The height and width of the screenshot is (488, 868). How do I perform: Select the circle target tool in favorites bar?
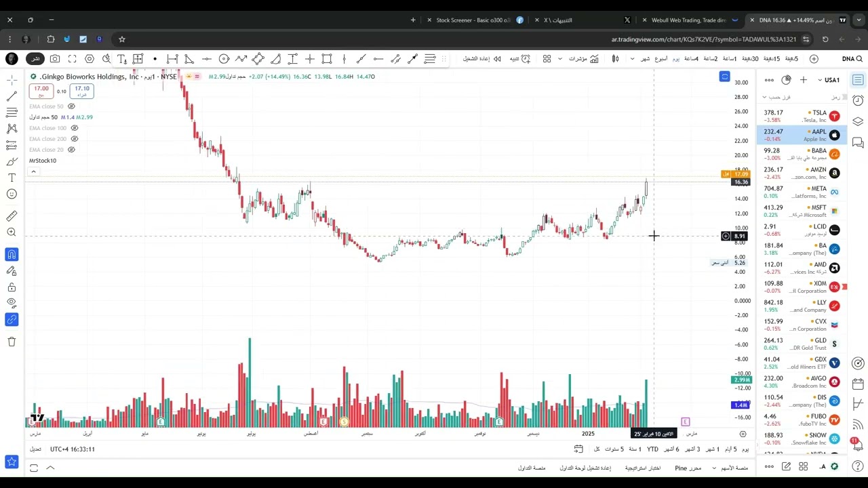coord(224,59)
